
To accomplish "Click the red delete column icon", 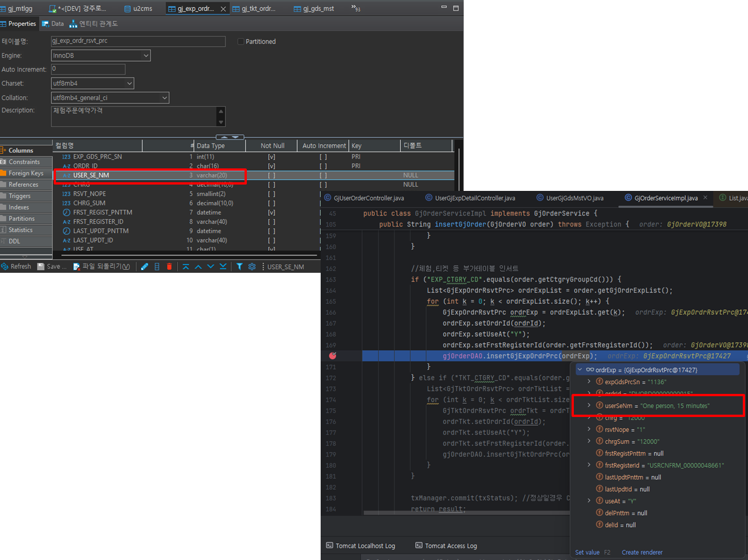I will point(169,266).
